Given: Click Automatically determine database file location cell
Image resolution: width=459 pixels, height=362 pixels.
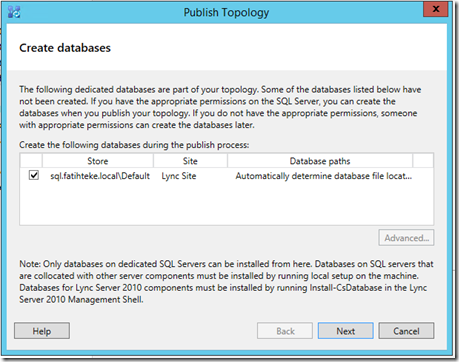Looking at the screenshot, I should 324,176.
